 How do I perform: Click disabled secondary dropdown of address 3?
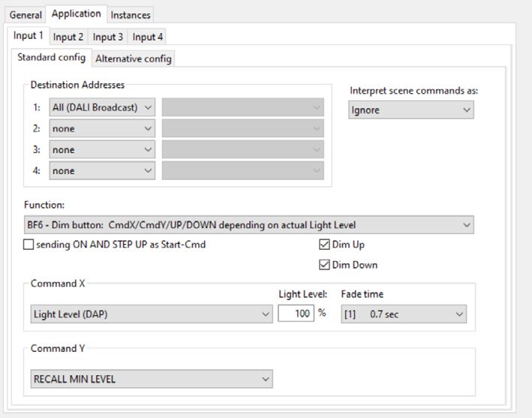tap(242, 149)
